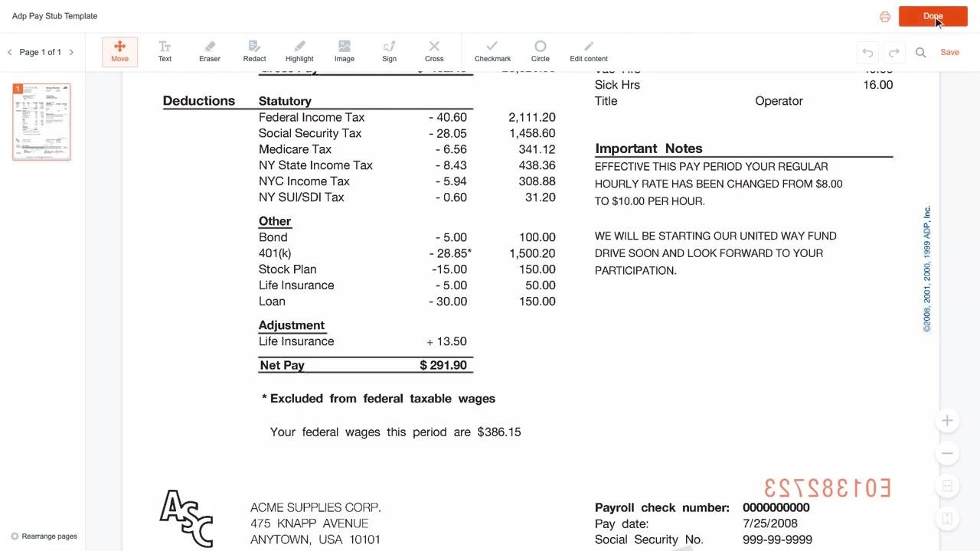
Task: Click the '999-99-9999' Social Security number
Action: point(777,540)
